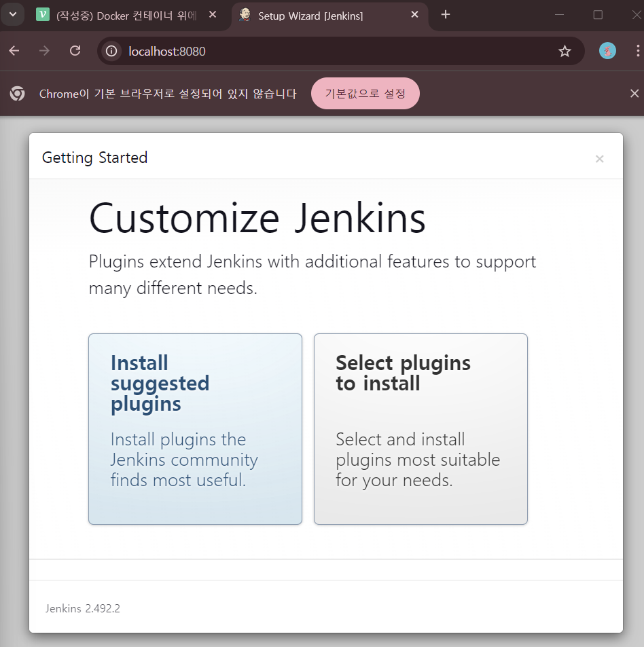Viewport: 644px width, 647px height.
Task: Close the Docker 컨테이너 tab
Action: tap(213, 15)
